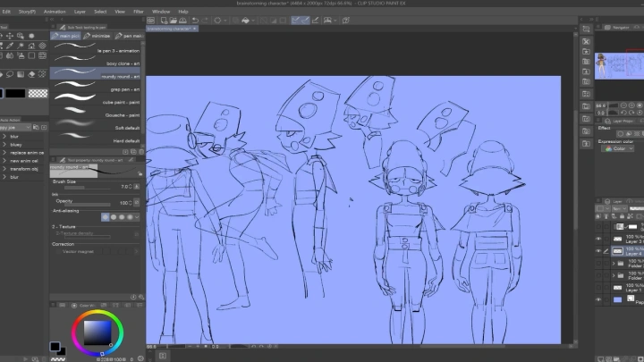Screen dimensions: 644x362
Task: Select the strongest anti-aliasing option
Action: [130, 217]
